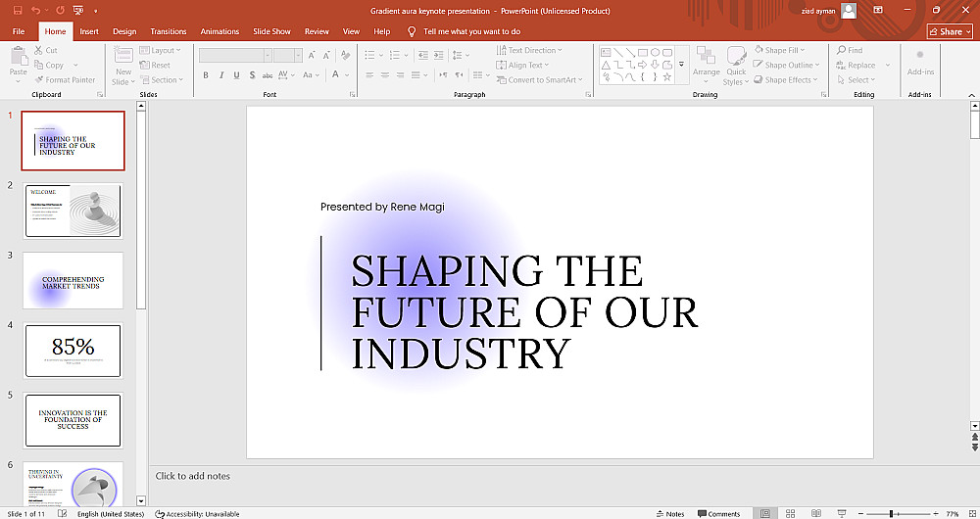Open the Share dropdown
The width and height of the screenshot is (980, 519).
[x=951, y=31]
